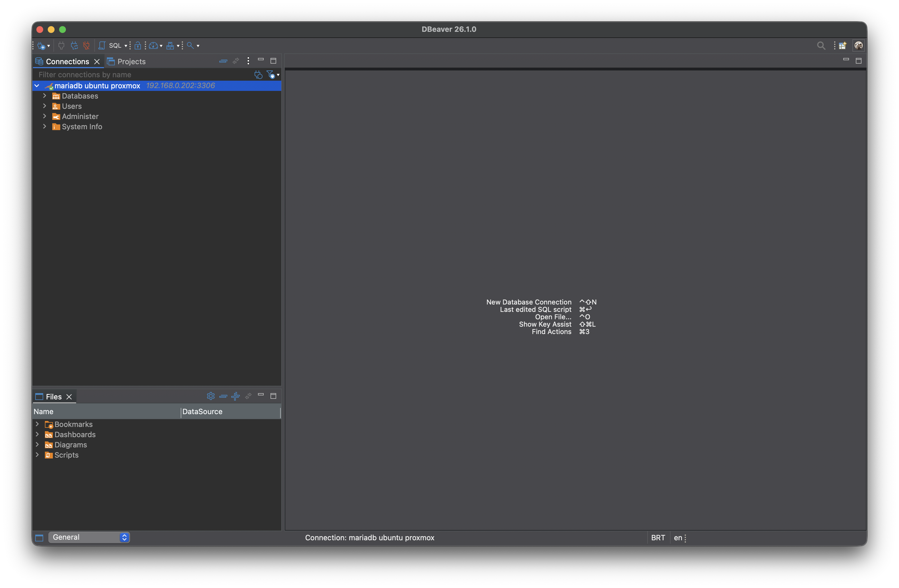The image size is (899, 588).
Task: Expand the Scripts folder
Action: (x=37, y=455)
